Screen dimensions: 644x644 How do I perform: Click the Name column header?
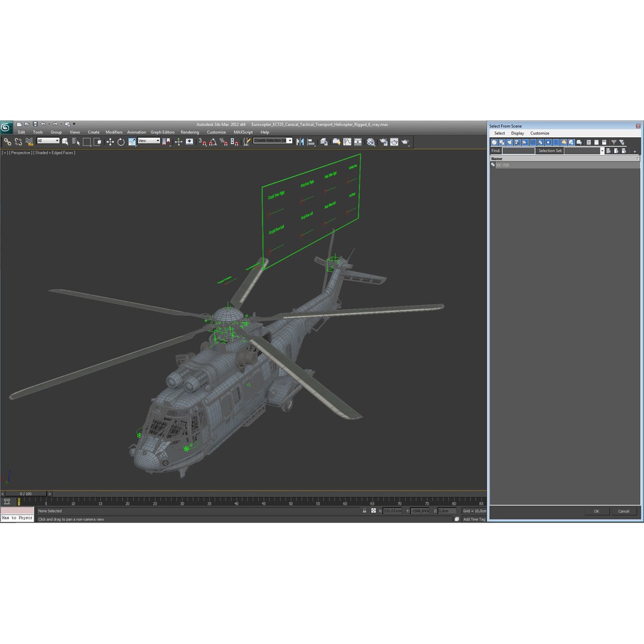pyautogui.click(x=565, y=159)
